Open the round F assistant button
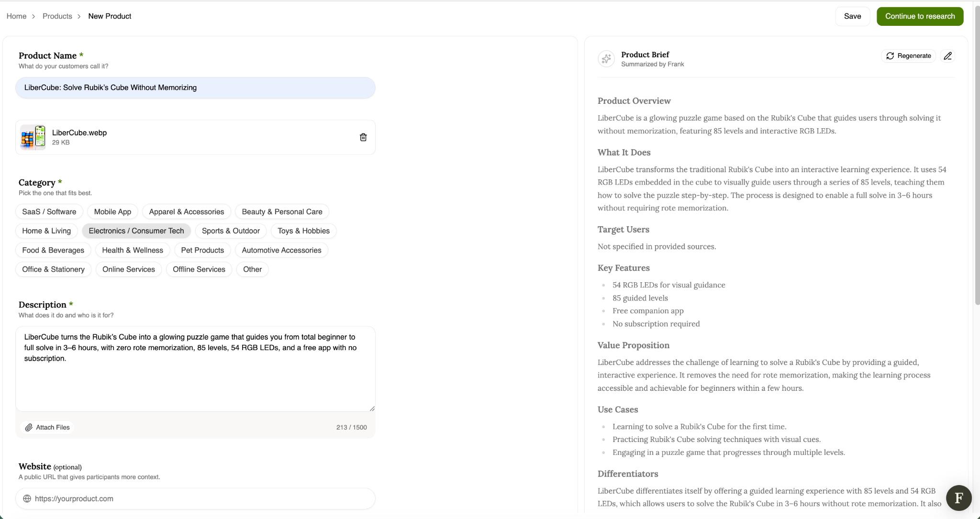Image resolution: width=980 pixels, height=519 pixels. point(958,498)
